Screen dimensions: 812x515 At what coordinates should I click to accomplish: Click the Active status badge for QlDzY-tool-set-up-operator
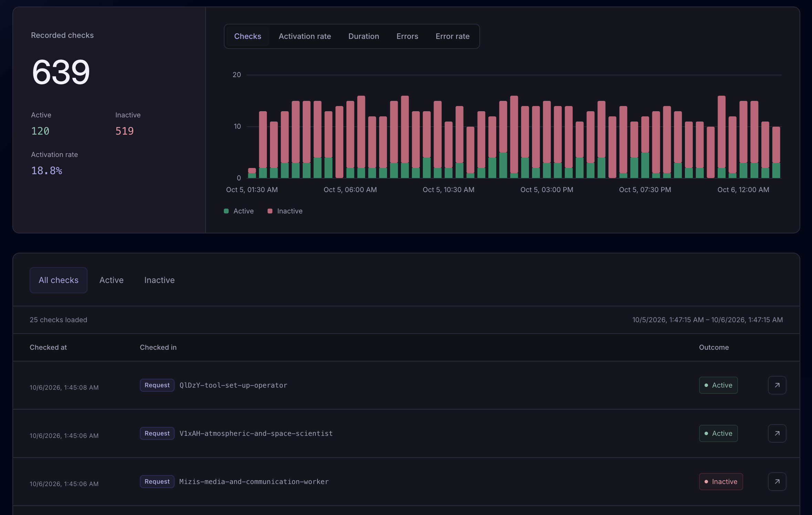(x=718, y=385)
